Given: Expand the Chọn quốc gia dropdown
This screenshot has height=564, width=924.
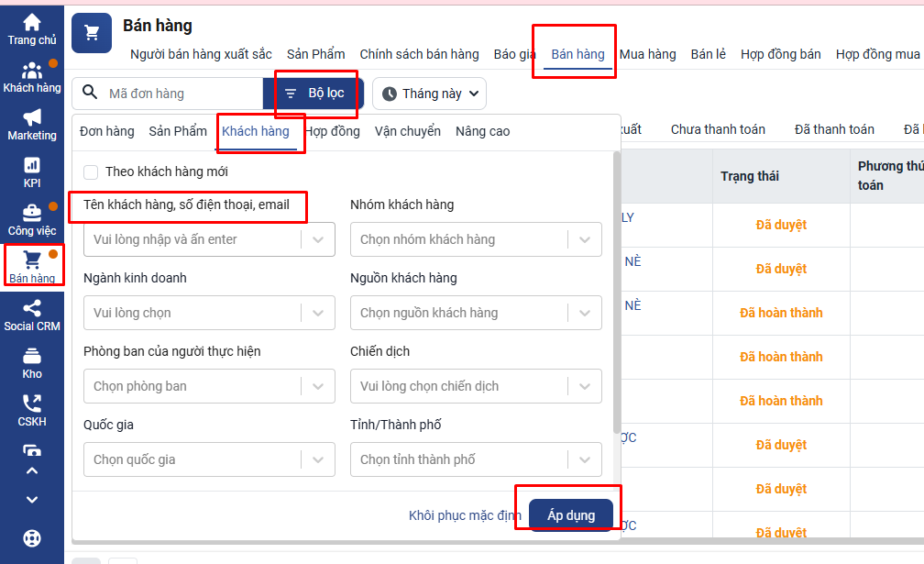Looking at the screenshot, I should (209, 459).
